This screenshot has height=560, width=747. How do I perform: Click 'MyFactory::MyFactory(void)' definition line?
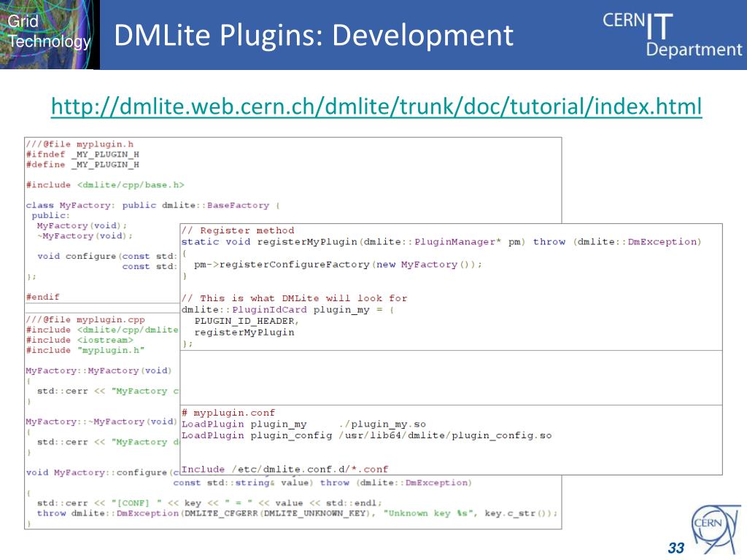(98, 370)
